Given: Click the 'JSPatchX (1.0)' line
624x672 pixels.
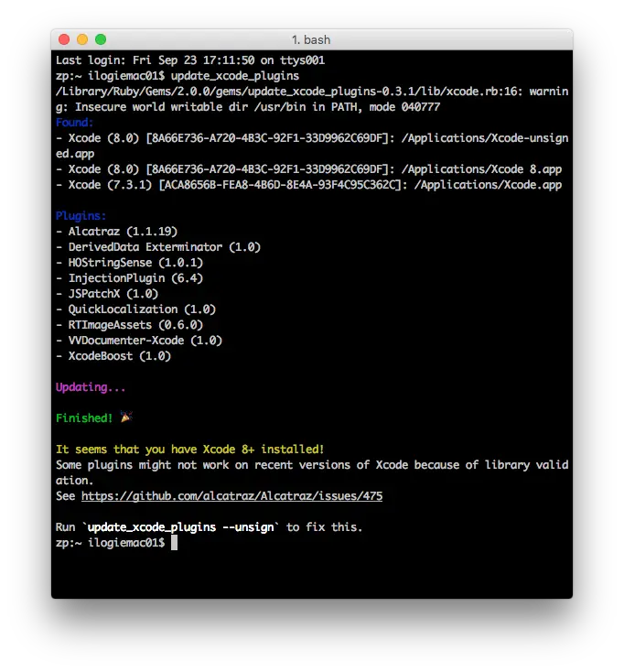Looking at the screenshot, I should (107, 294).
